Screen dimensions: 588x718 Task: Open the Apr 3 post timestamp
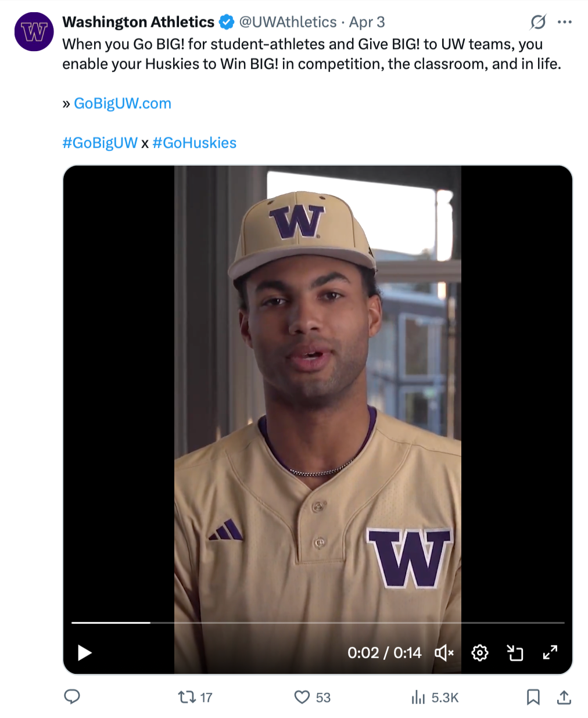[x=367, y=22]
